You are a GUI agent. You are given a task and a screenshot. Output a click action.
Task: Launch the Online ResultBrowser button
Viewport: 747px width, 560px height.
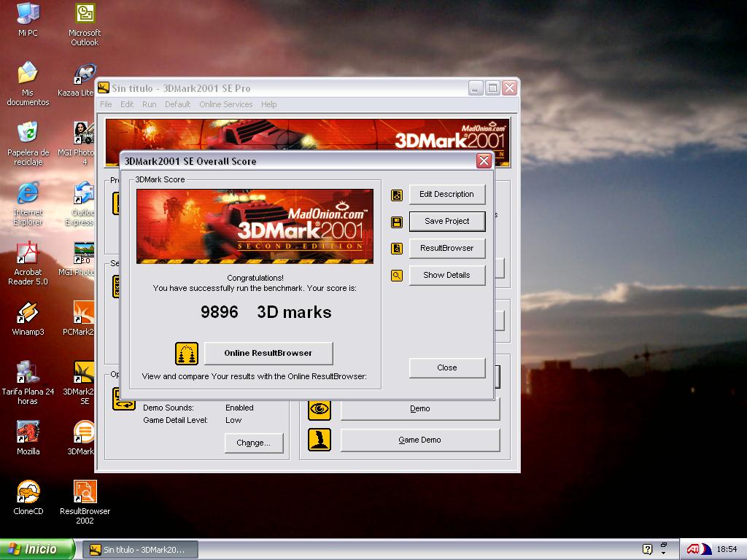click(x=268, y=354)
